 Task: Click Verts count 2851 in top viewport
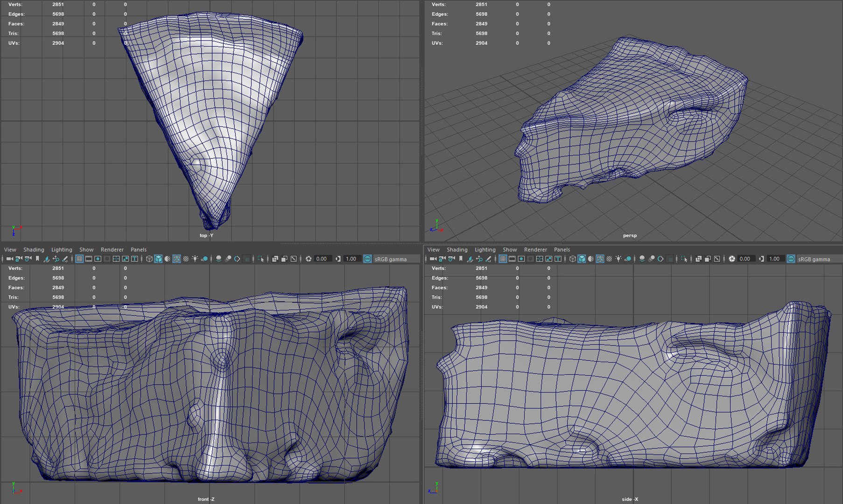58,4
